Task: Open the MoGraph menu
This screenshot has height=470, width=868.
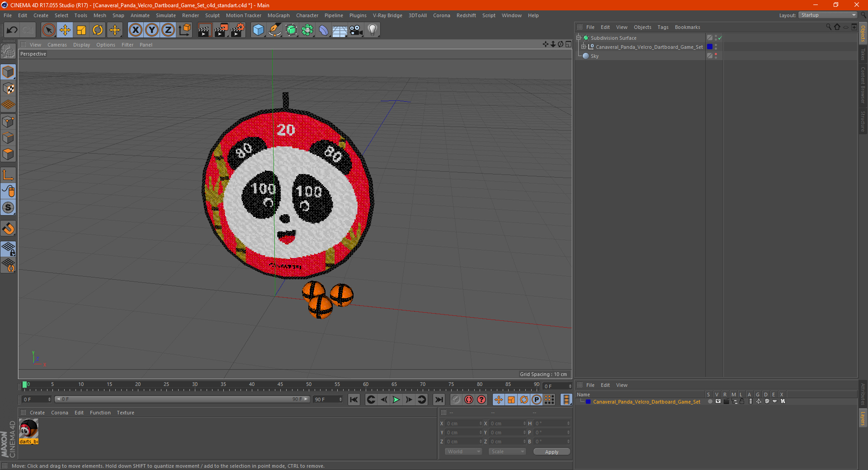Action: coord(278,15)
